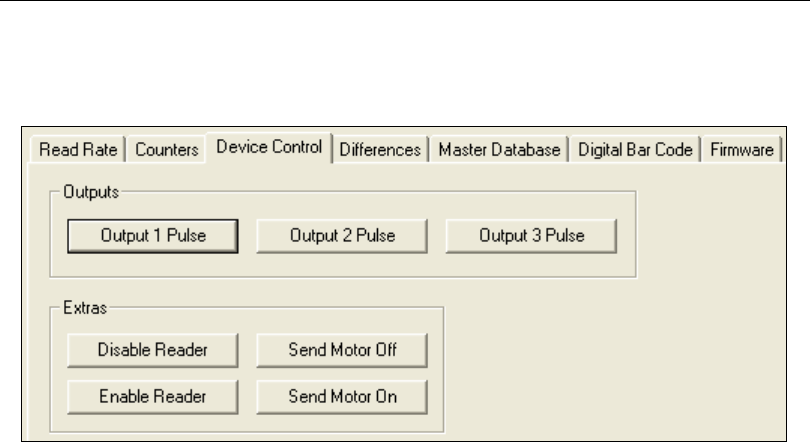Image resolution: width=810 pixels, height=442 pixels.
Task: Click the Send Motor Off button
Action: (x=342, y=350)
